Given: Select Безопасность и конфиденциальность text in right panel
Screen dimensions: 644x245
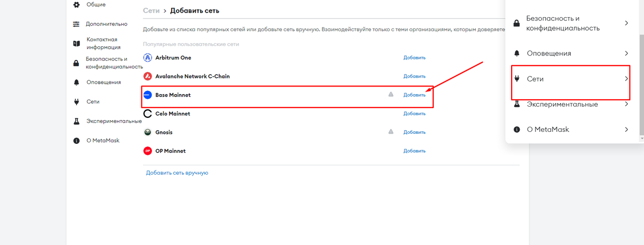Looking at the screenshot, I should coord(563,23).
